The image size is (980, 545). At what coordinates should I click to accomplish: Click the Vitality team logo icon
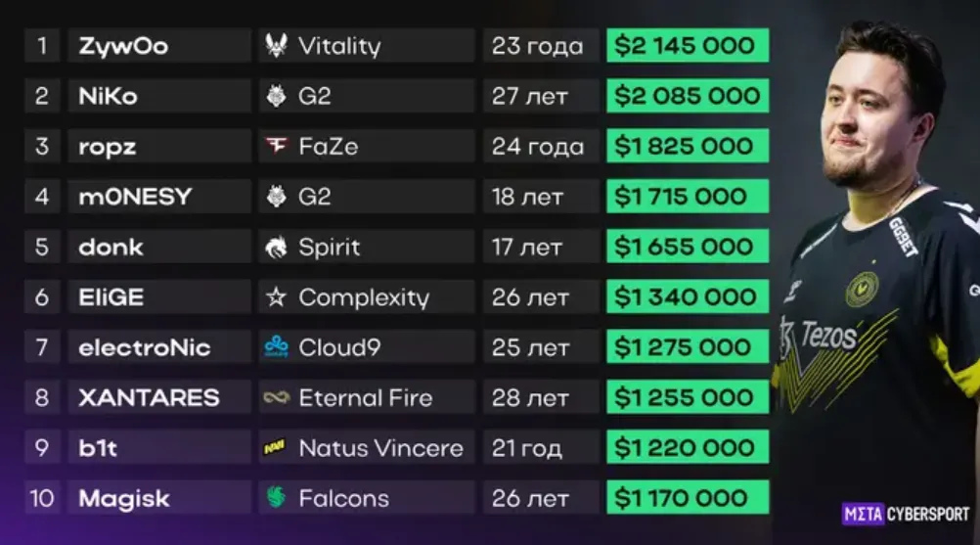[x=276, y=46]
